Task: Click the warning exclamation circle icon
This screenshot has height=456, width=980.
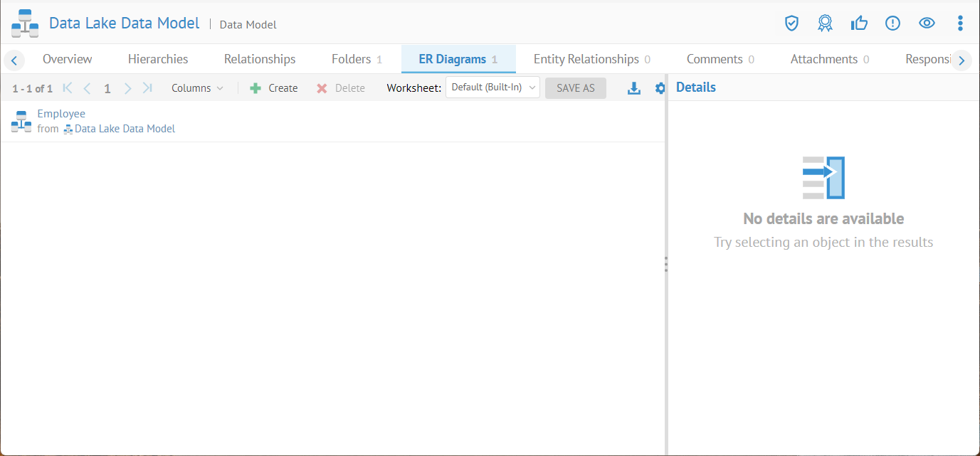Action: click(x=892, y=23)
